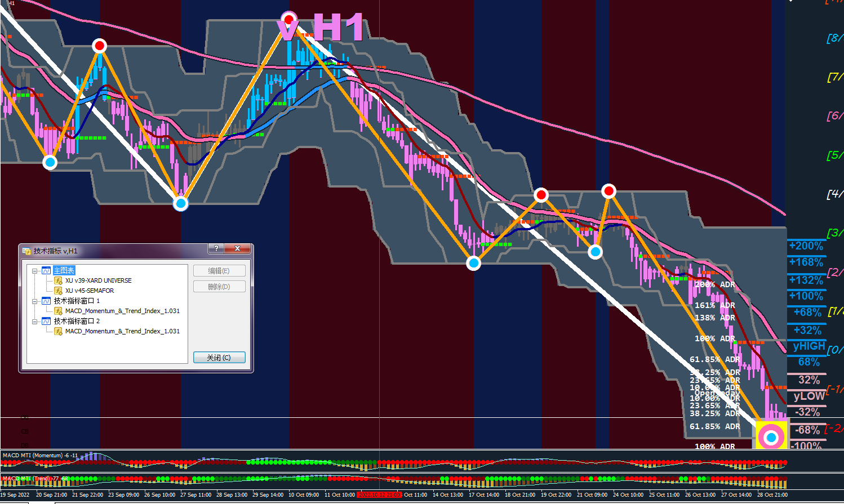Click the 主图表 chart icon in the tree
Image resolution: width=844 pixels, height=504 pixels.
pyautogui.click(x=46, y=271)
